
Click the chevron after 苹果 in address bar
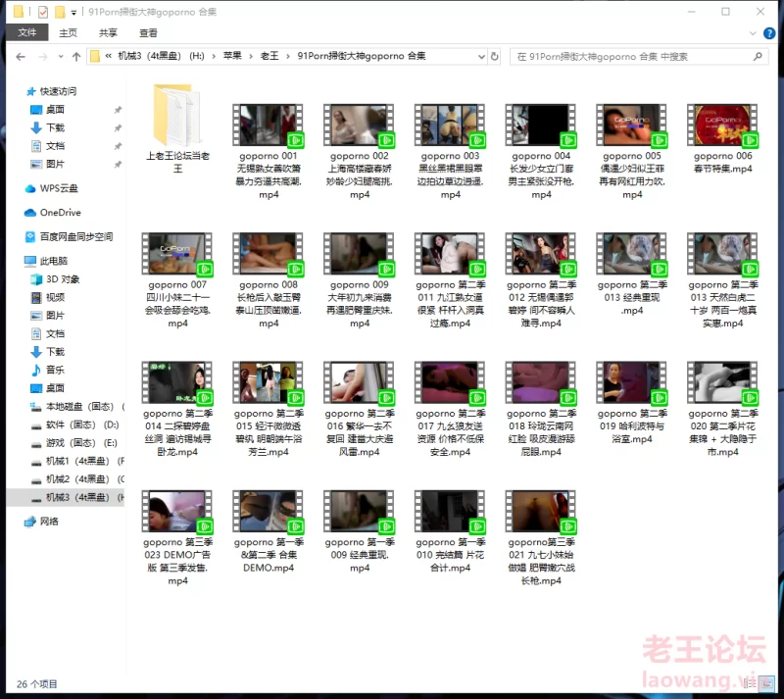point(251,57)
